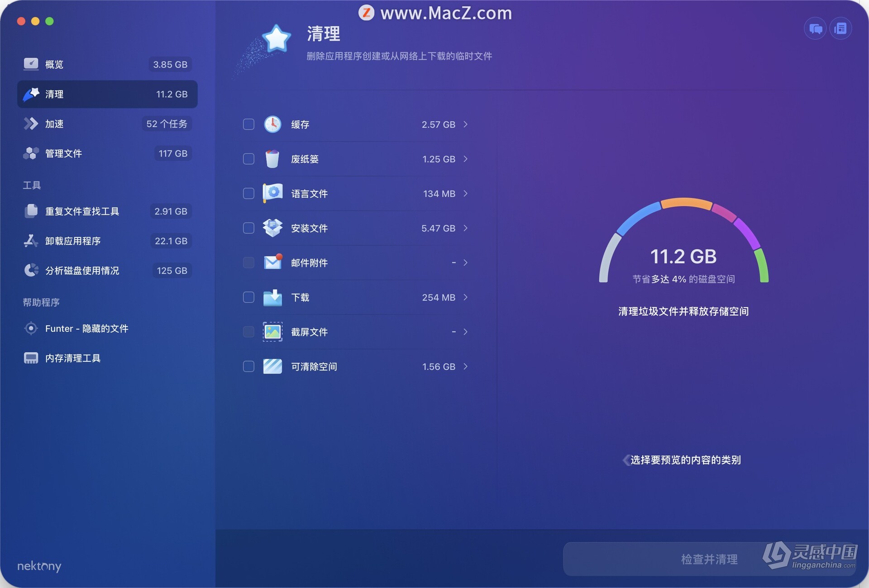Image resolution: width=869 pixels, height=588 pixels.
Task: Toggle the 邮件附件 checkbox
Action: point(248,262)
